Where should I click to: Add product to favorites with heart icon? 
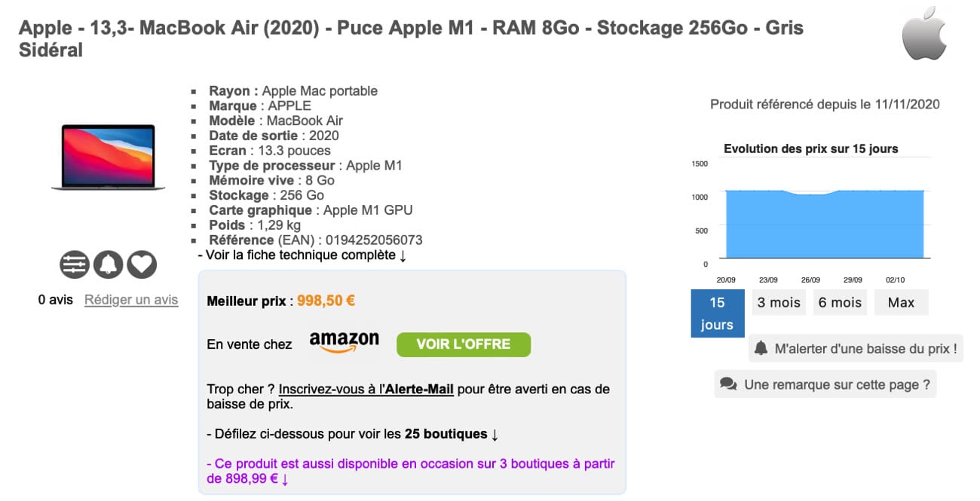point(141,264)
